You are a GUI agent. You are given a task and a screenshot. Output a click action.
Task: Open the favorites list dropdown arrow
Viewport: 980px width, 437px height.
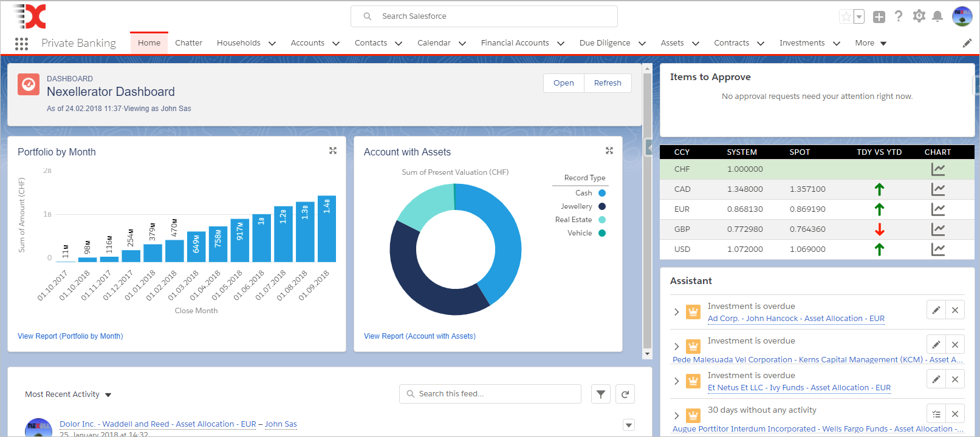tap(859, 17)
